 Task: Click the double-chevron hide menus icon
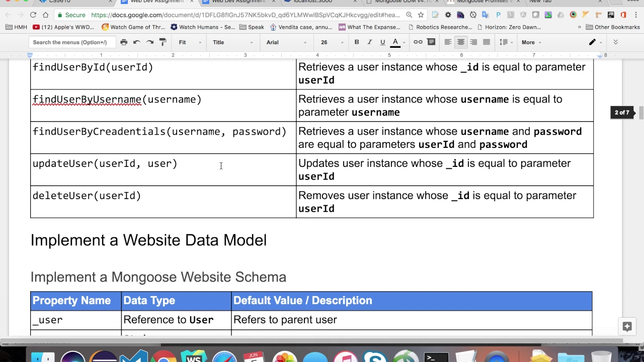click(x=615, y=42)
